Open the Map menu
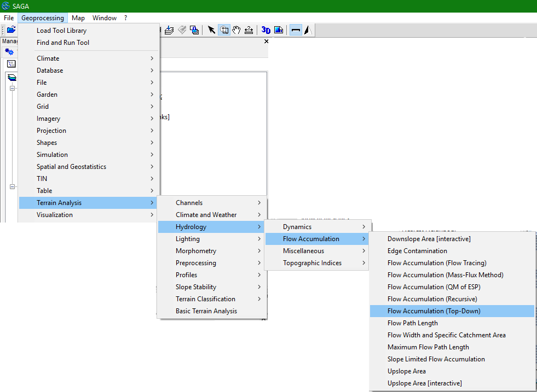This screenshot has width=537, height=392. click(x=78, y=18)
